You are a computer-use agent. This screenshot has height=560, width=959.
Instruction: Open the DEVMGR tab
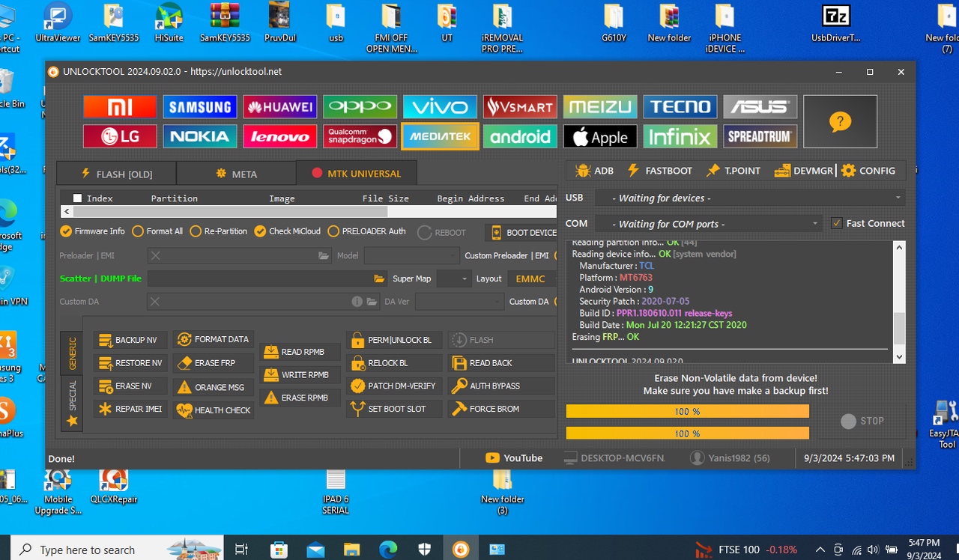click(x=803, y=171)
